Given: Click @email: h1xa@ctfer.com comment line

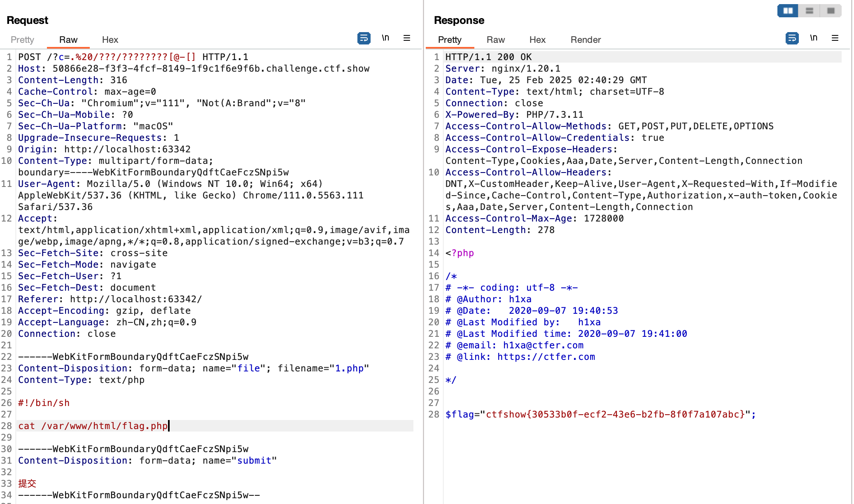Looking at the screenshot, I should coord(514,345).
